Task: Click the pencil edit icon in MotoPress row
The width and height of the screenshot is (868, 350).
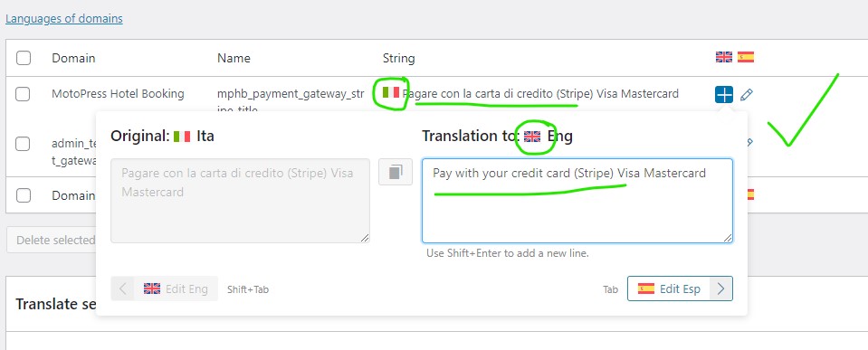Action: [746, 95]
